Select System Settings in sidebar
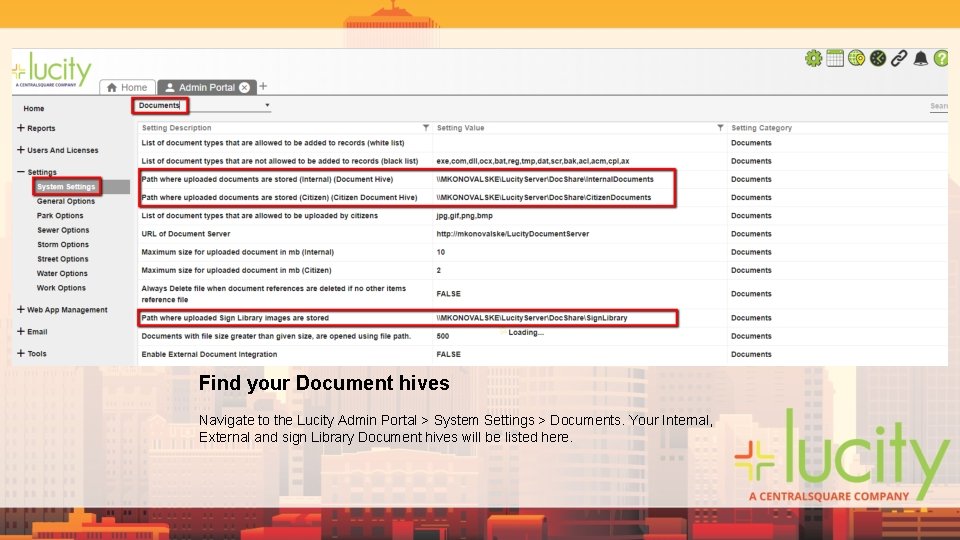Image resolution: width=960 pixels, height=540 pixels. pyautogui.click(x=66, y=187)
